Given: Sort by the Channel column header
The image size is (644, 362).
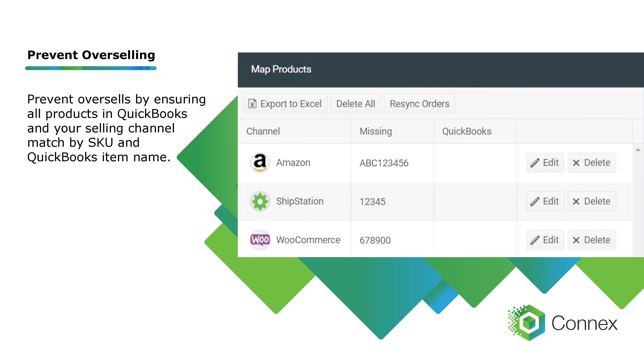Looking at the screenshot, I should 263,131.
